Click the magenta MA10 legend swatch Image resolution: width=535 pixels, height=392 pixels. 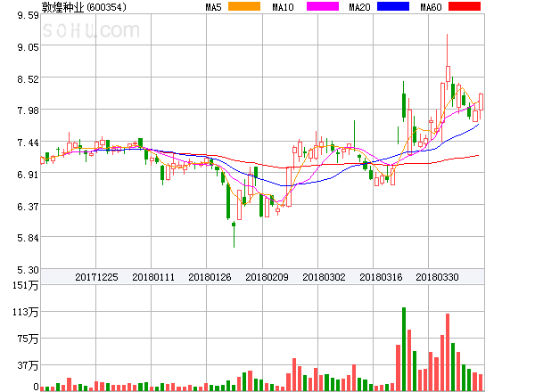[x=323, y=6]
